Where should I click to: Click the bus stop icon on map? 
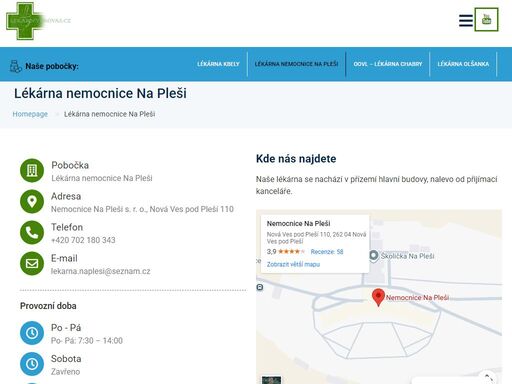click(x=260, y=287)
